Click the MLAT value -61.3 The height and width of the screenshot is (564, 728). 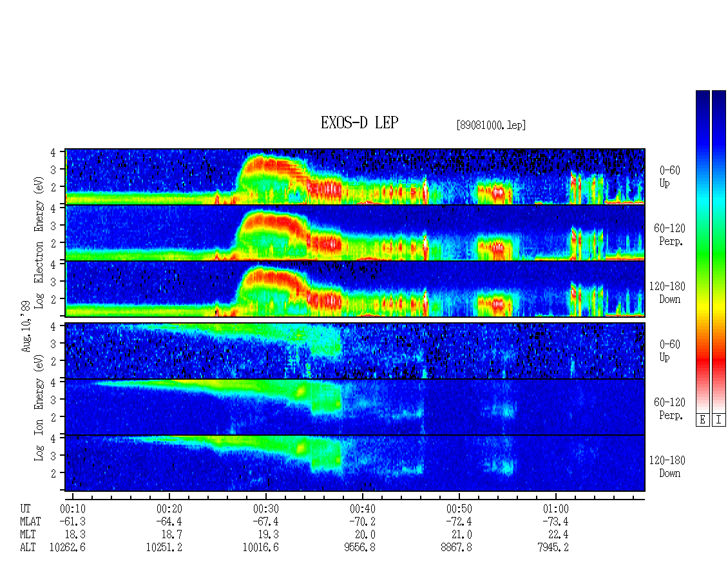click(x=72, y=521)
